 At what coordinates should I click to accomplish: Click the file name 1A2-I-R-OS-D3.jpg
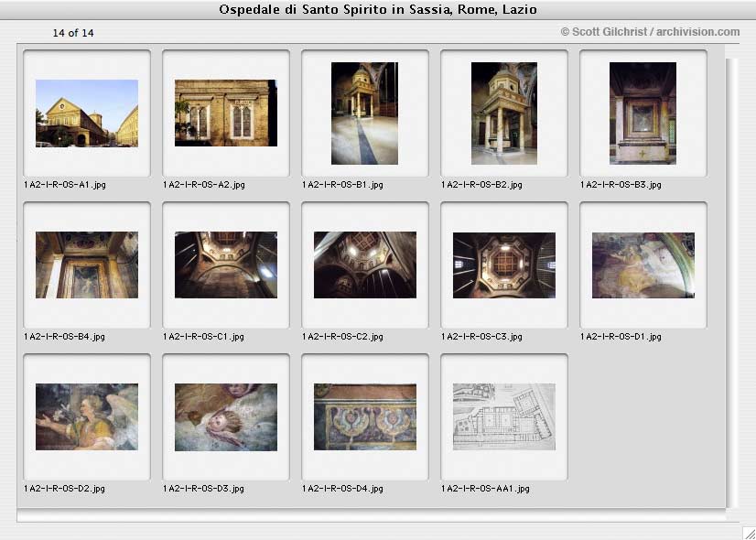[203, 489]
